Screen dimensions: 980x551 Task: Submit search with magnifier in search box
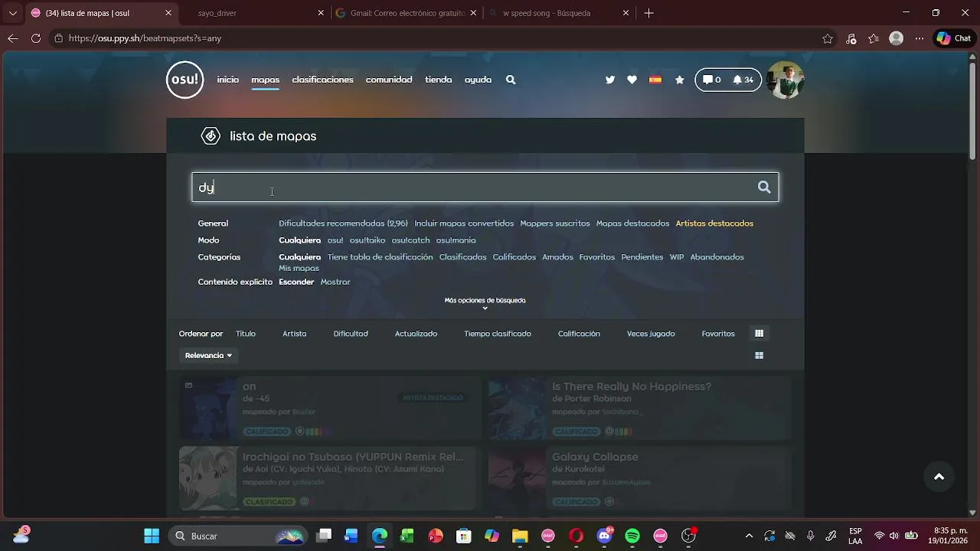[764, 187]
